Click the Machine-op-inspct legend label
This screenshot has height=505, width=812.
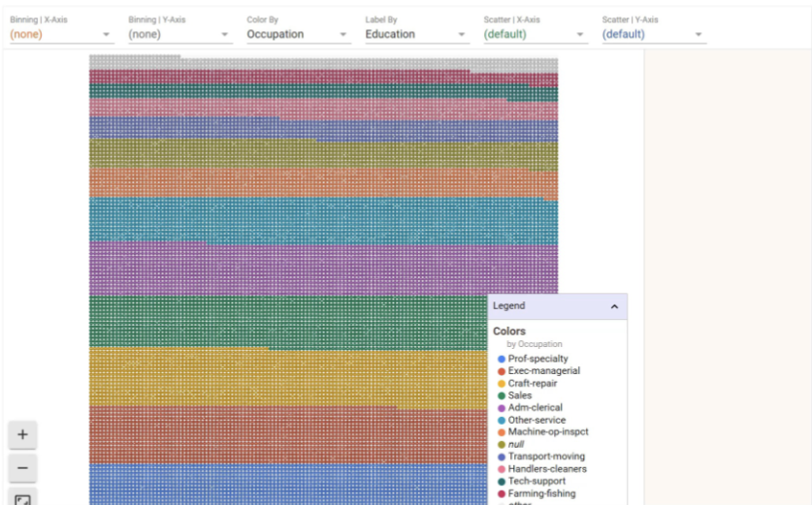tap(548, 432)
